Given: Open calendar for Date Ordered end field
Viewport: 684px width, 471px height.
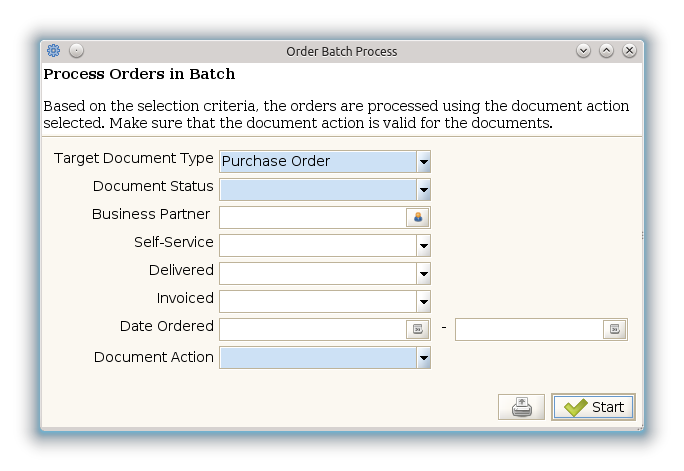Looking at the screenshot, I should (615, 329).
